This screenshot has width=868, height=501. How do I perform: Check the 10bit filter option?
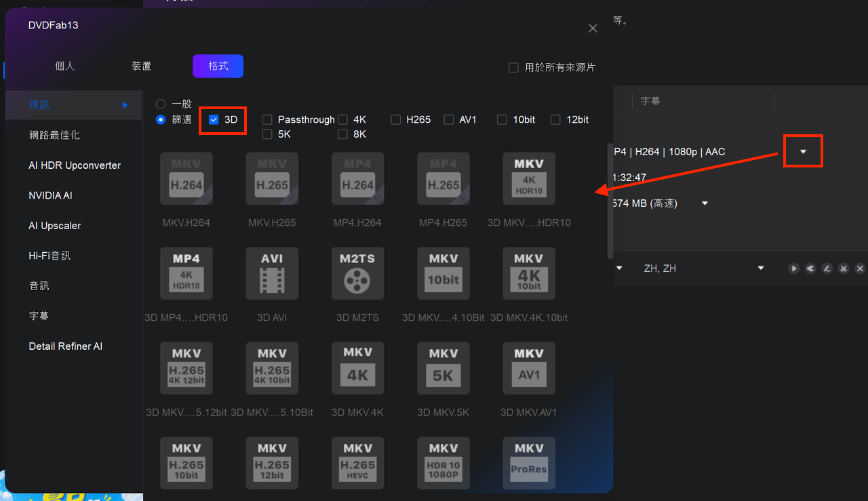point(502,119)
